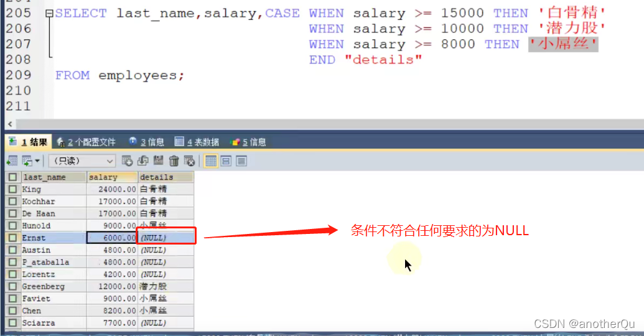Screen dimensions: 644x336
Task: Click the 'Hunold' last_name cell
Action: pyautogui.click(x=54, y=225)
